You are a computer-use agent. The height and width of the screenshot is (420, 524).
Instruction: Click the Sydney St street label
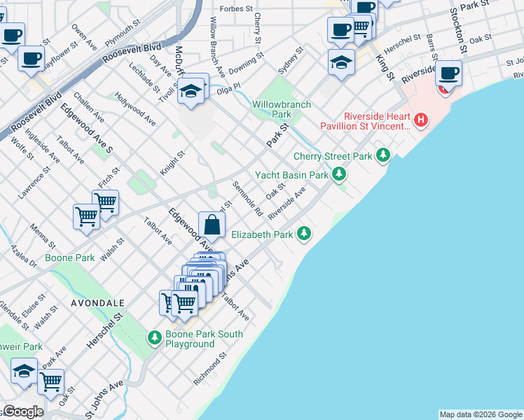(x=291, y=60)
